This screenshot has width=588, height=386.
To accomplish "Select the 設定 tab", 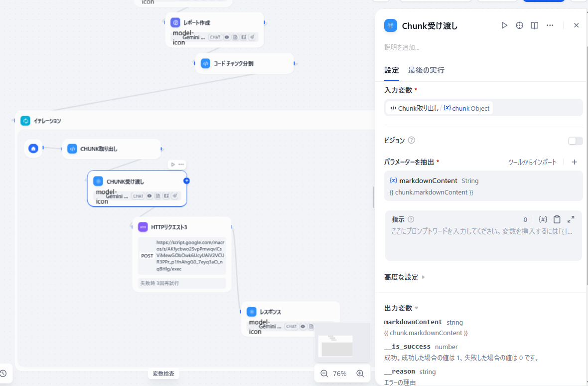I will pos(391,70).
